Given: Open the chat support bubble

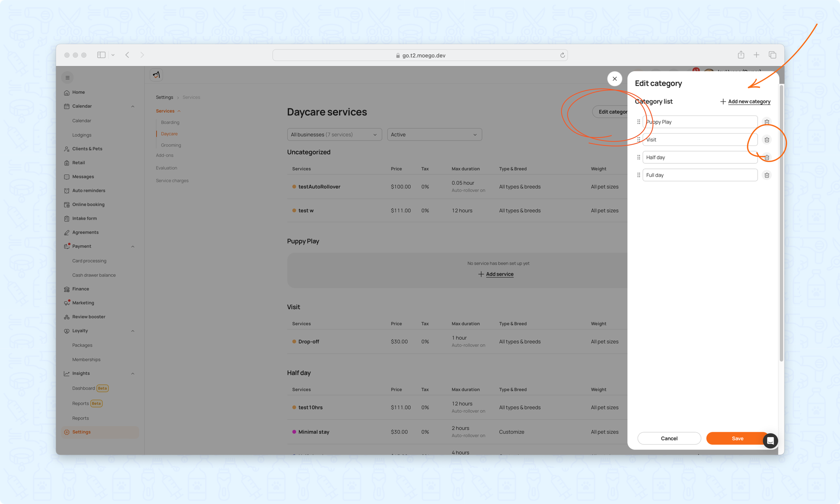Looking at the screenshot, I should click(x=770, y=441).
